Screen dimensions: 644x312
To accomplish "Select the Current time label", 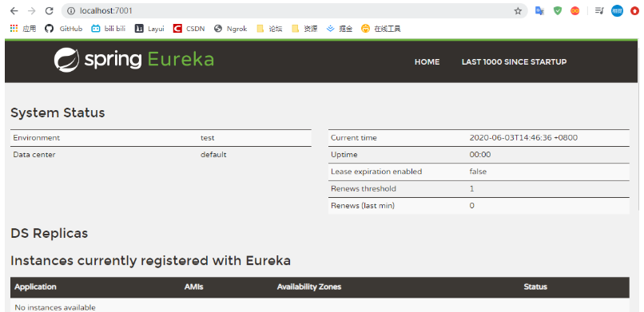I will click(354, 138).
